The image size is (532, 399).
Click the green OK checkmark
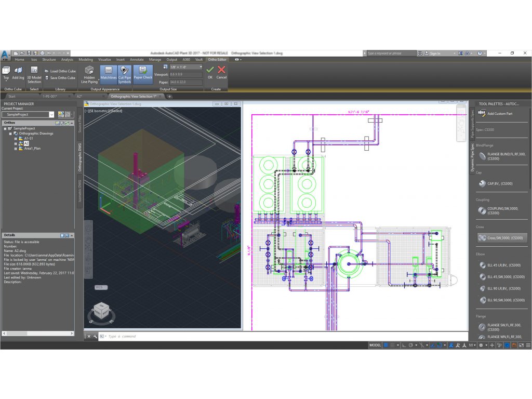(x=210, y=70)
